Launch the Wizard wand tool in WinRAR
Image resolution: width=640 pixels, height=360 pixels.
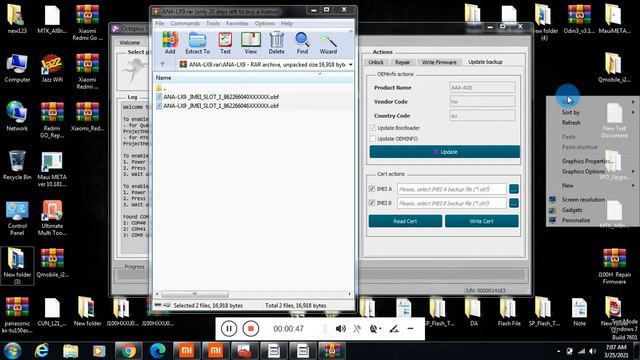click(x=328, y=43)
